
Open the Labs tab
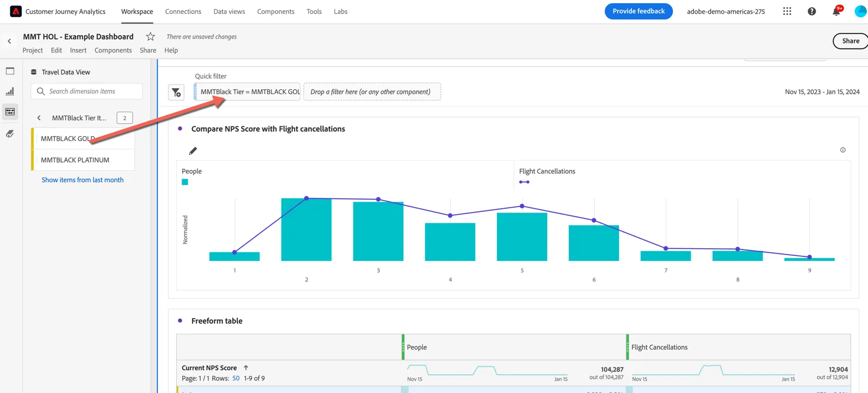coord(341,11)
